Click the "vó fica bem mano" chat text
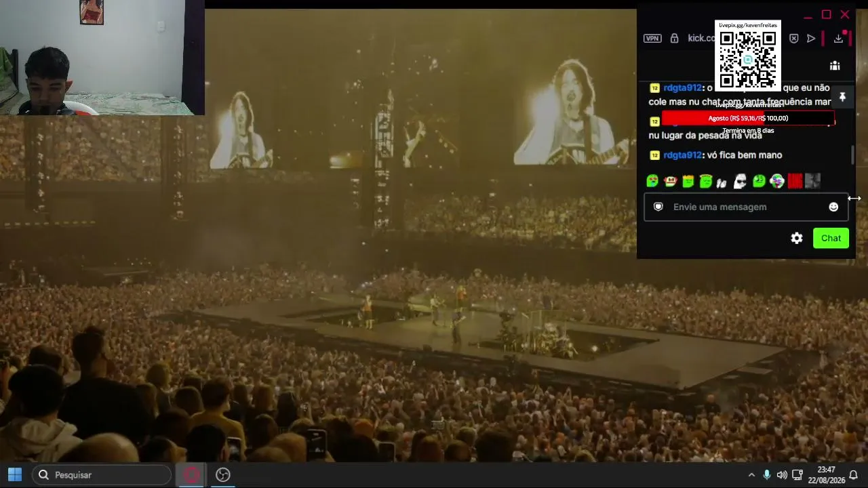Screen dimensions: 868x488 coord(745,155)
